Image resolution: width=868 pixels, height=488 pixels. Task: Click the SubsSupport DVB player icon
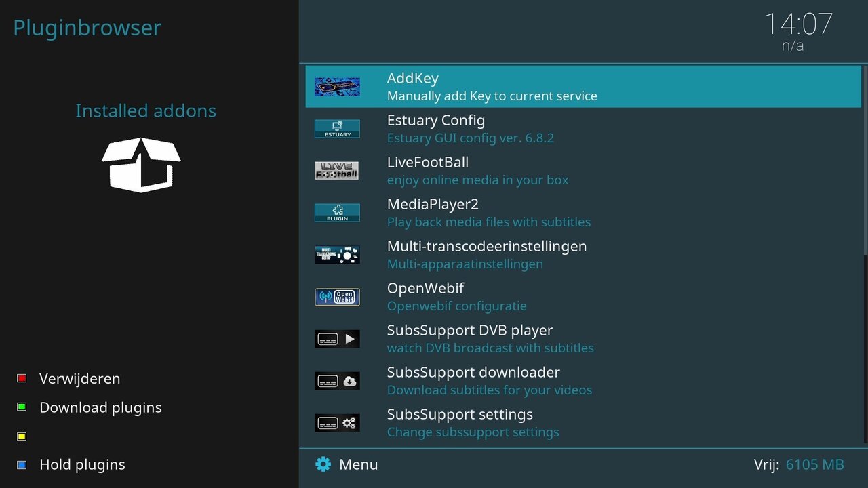pyautogui.click(x=337, y=339)
